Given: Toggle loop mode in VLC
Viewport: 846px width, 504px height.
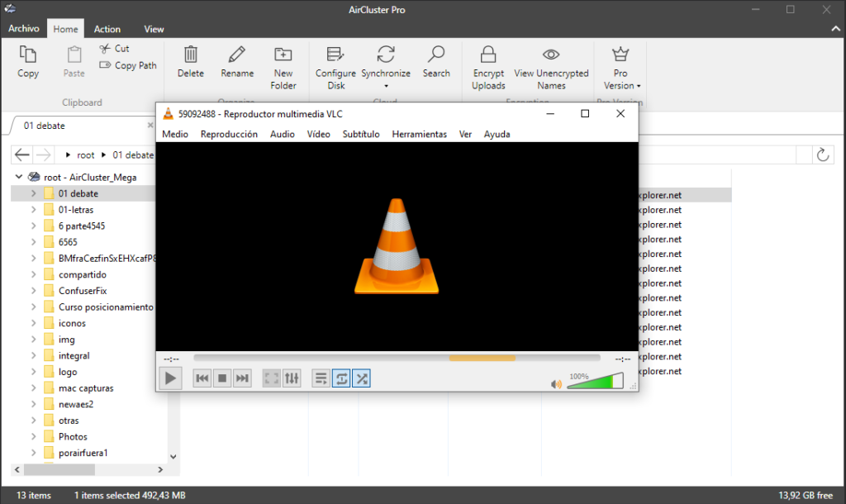Looking at the screenshot, I should 341,378.
